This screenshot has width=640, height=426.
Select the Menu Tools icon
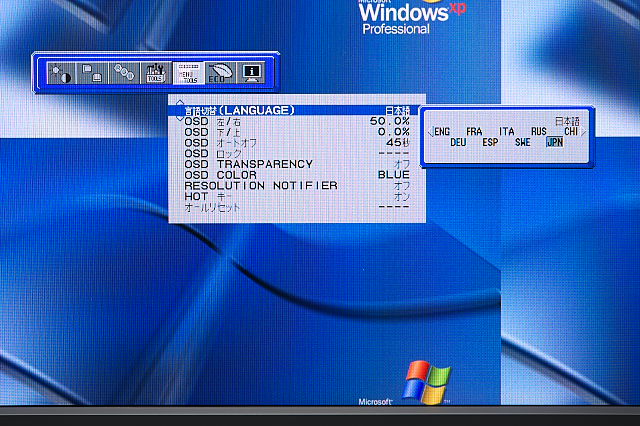pos(187,73)
